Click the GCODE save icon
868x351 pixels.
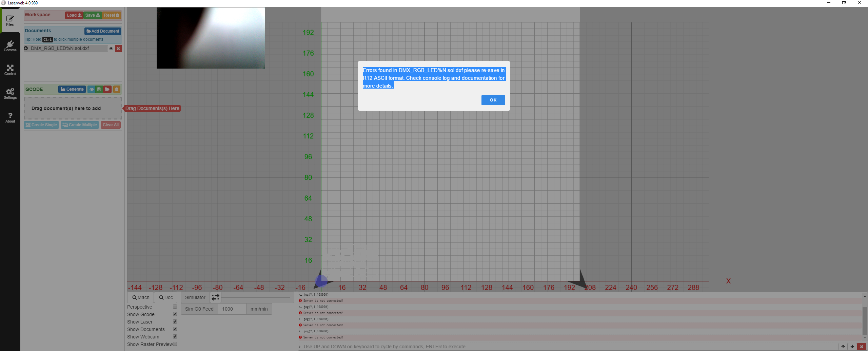click(99, 89)
